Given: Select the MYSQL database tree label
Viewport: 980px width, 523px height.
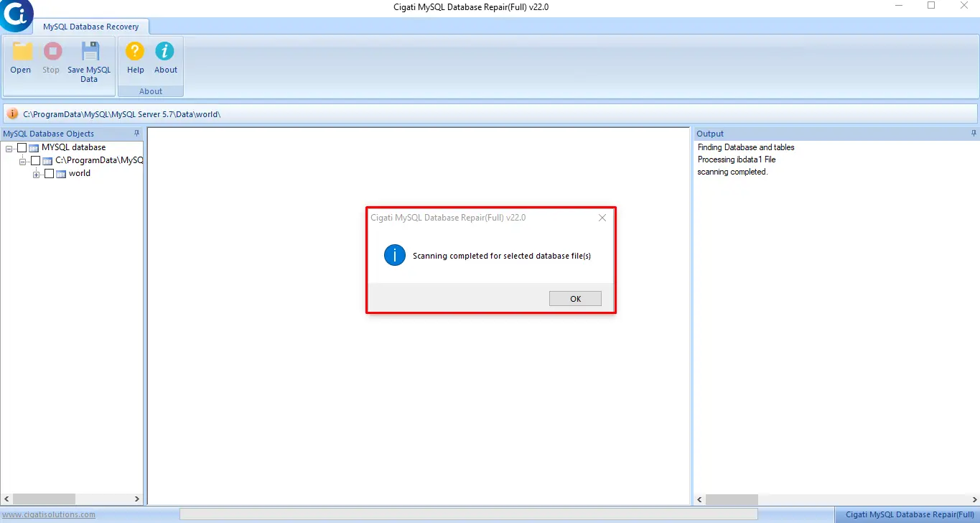Looking at the screenshot, I should point(73,147).
